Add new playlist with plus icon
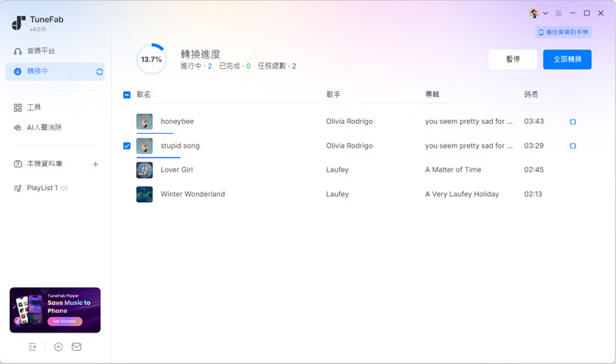 coord(95,164)
